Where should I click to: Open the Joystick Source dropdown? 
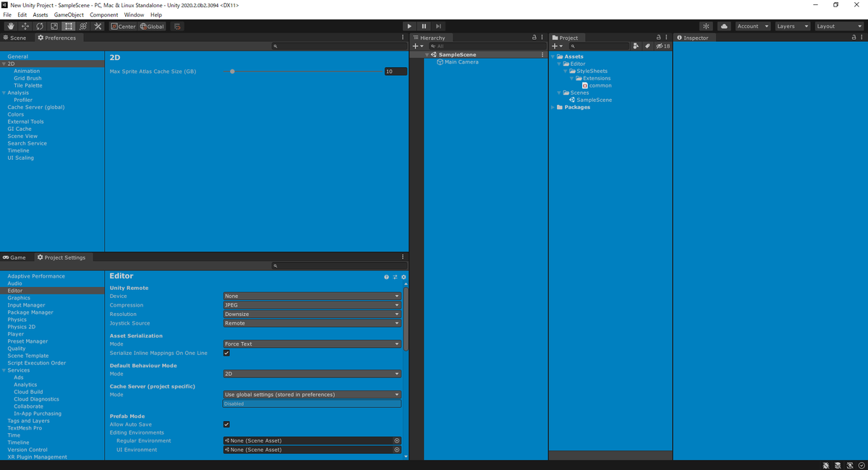click(312, 323)
